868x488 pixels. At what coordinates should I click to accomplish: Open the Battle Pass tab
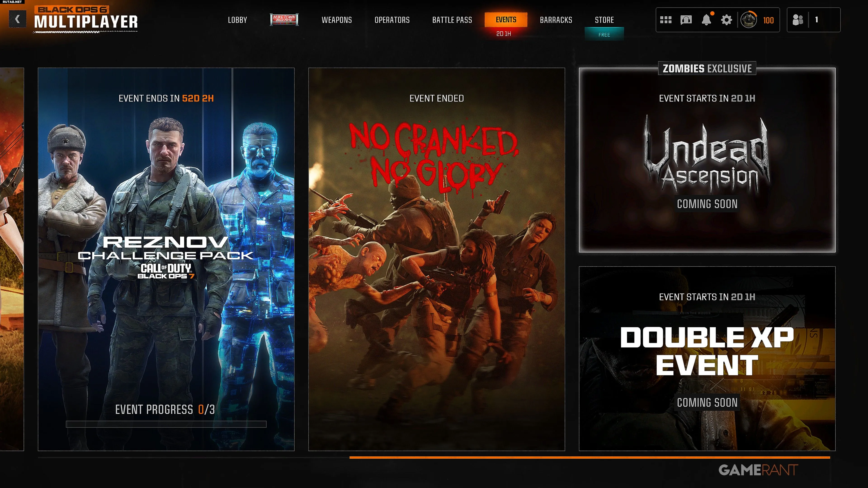coord(452,20)
